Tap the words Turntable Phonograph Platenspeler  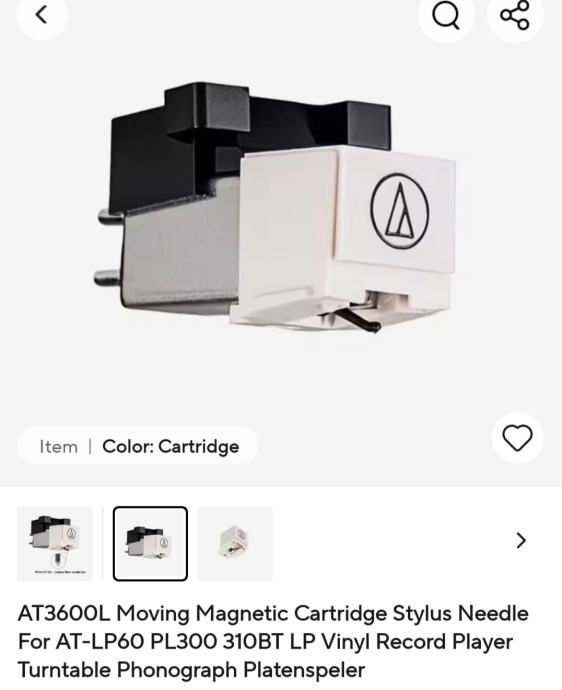(x=191, y=670)
